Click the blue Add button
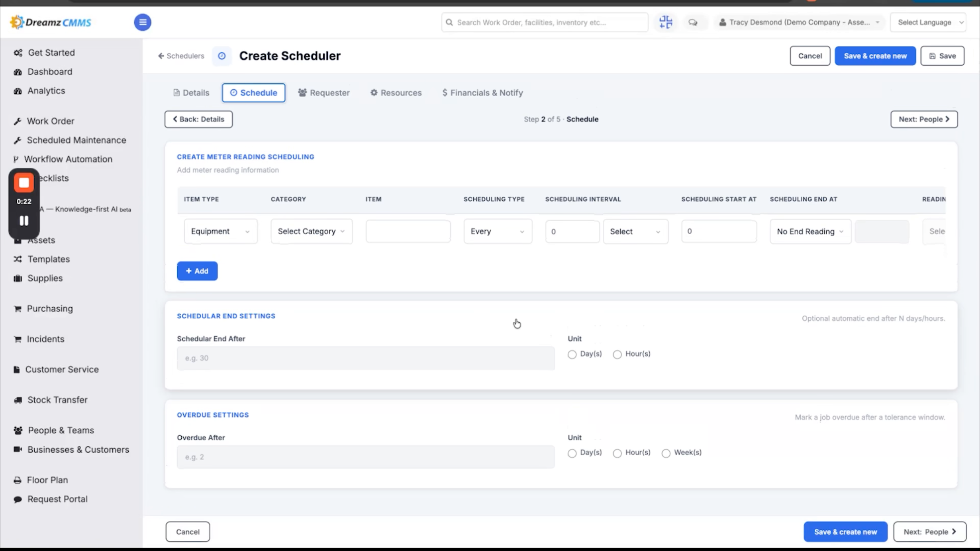 click(x=197, y=271)
